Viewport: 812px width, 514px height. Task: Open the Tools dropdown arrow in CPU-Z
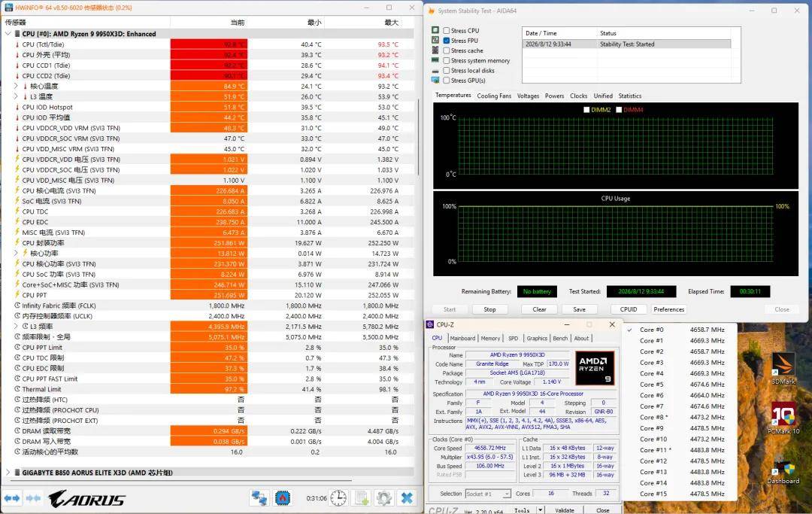click(540, 510)
